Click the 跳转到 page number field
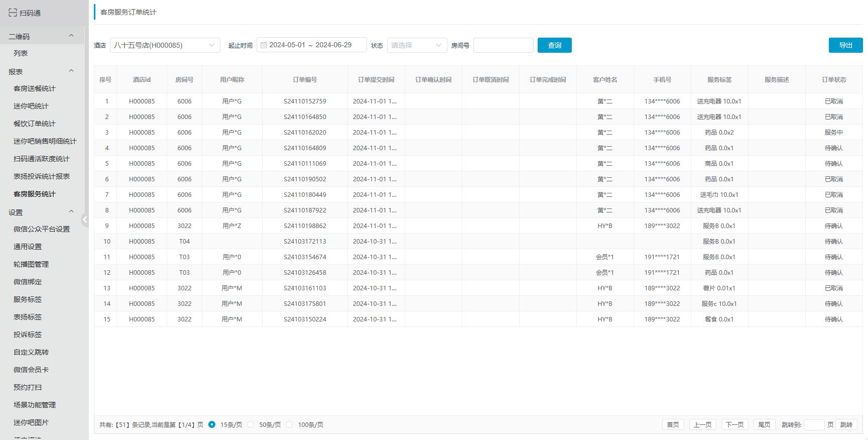 [x=814, y=424]
